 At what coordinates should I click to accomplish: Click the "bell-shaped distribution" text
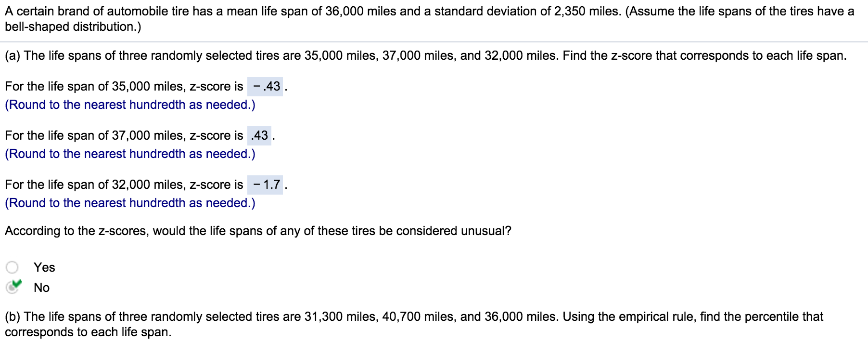pyautogui.click(x=73, y=27)
